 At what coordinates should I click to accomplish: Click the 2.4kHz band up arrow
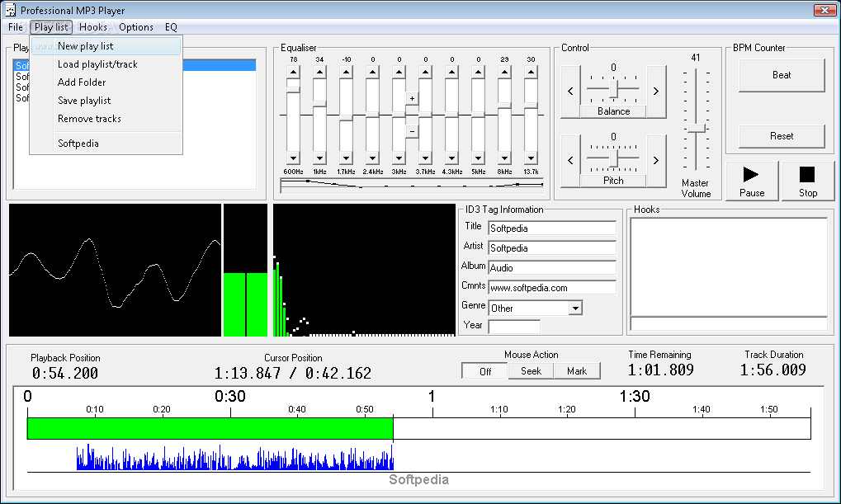pyautogui.click(x=372, y=72)
